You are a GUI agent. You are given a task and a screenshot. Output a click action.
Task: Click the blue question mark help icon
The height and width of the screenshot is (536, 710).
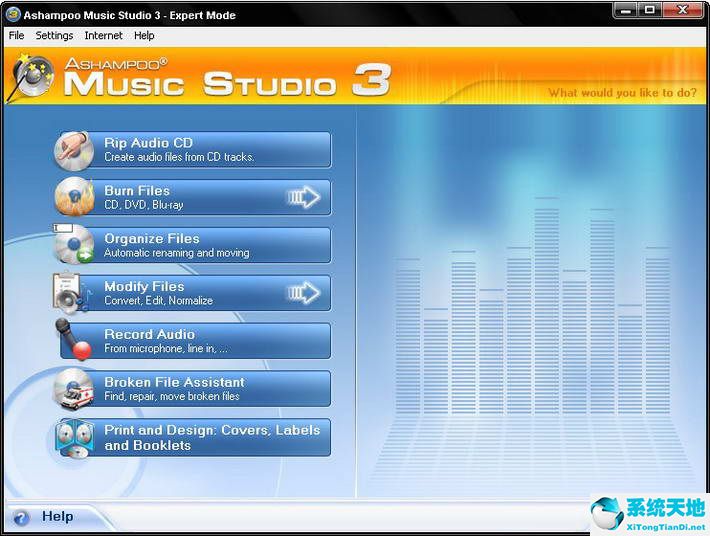(x=21, y=517)
